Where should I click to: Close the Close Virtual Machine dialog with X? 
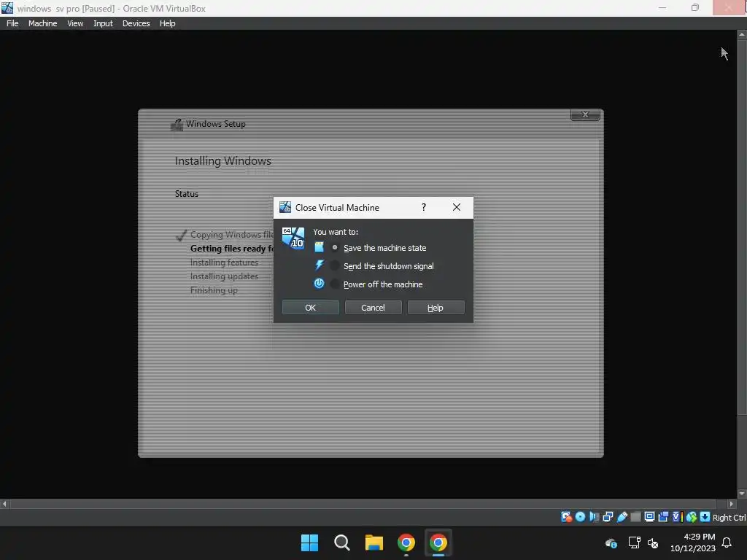(457, 207)
